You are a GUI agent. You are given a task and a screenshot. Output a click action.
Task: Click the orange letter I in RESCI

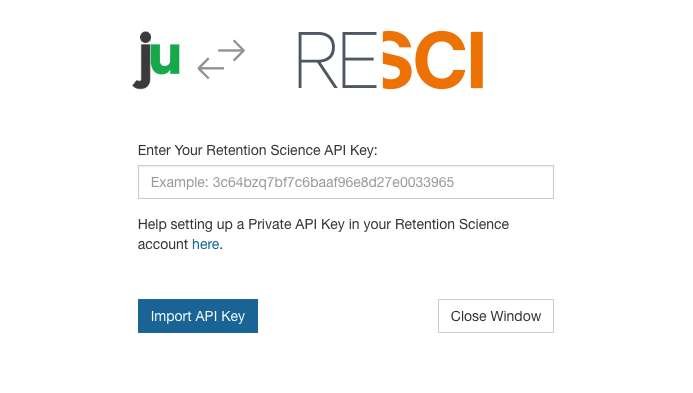477,60
